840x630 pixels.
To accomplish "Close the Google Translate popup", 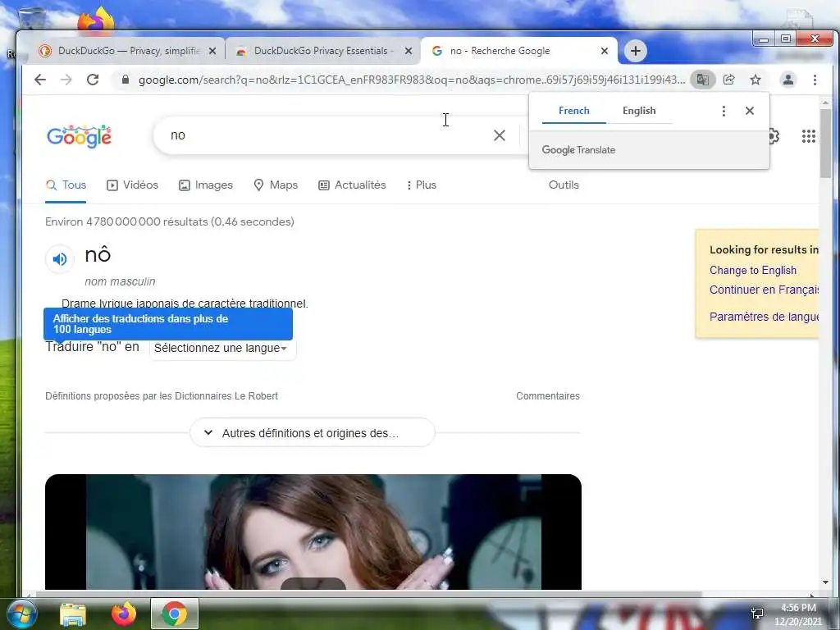I will (750, 111).
